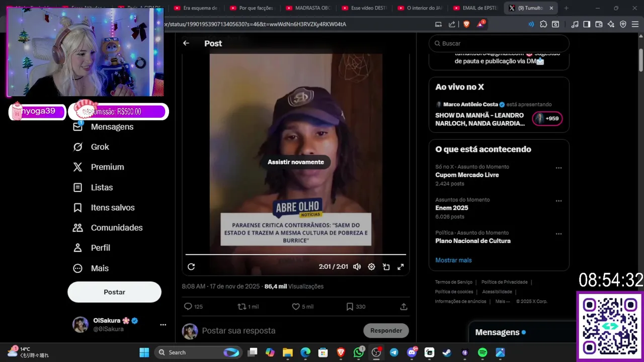This screenshot has width=644, height=362.
Task: Open Mensagens in the sidebar
Action: click(104, 127)
